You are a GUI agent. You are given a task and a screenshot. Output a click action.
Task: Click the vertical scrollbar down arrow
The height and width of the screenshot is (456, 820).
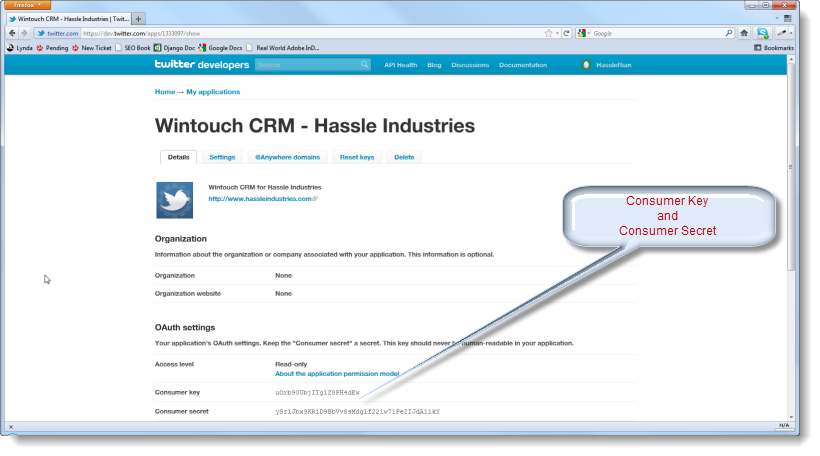[x=791, y=417]
